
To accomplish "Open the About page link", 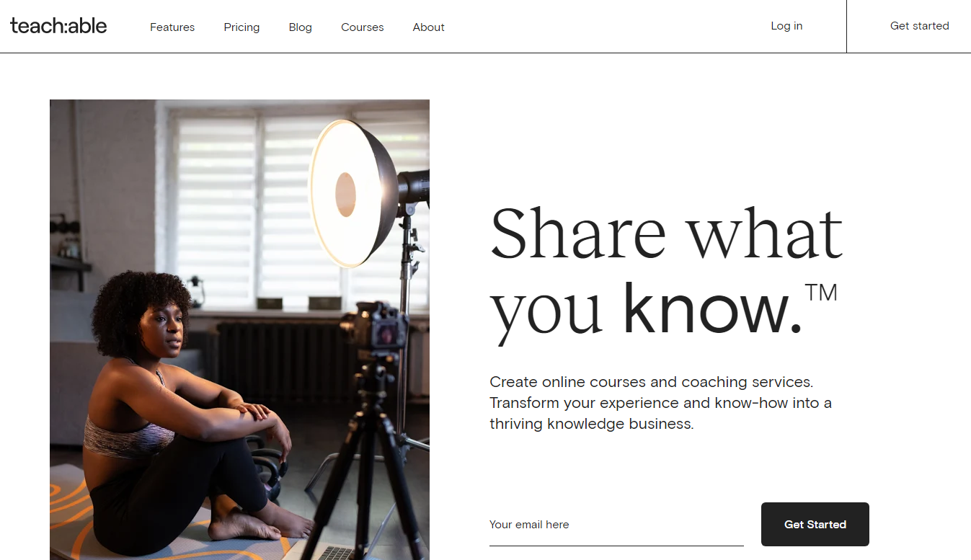I will [x=428, y=27].
